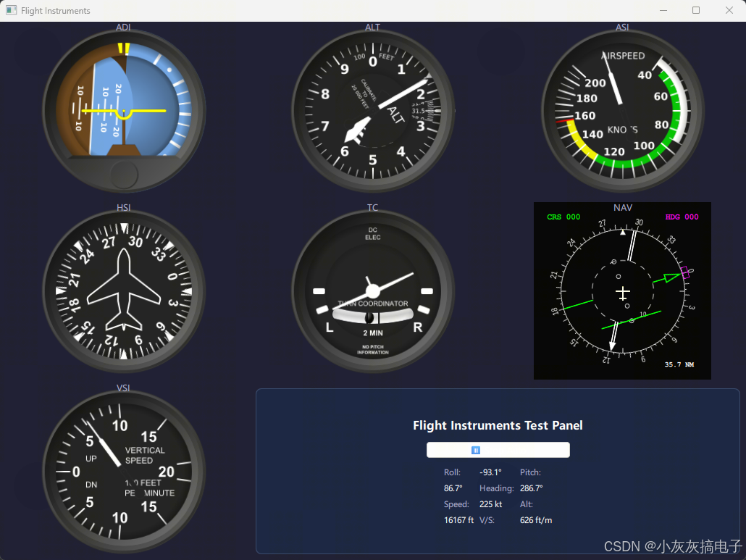Click the inclinometer ball in the turn coordinator

click(369, 317)
